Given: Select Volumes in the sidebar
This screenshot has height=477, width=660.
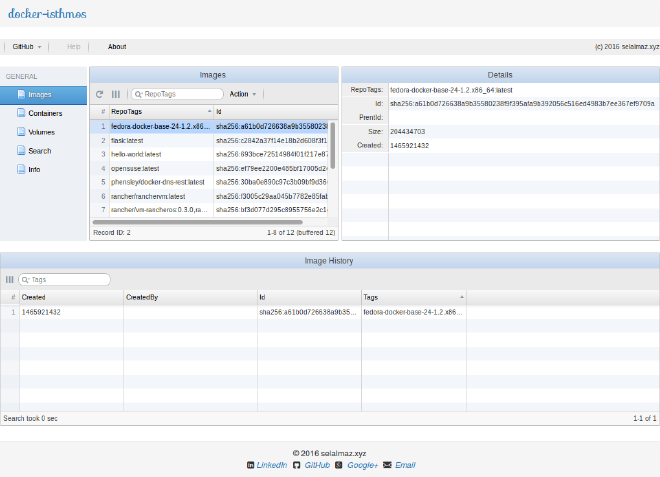Looking at the screenshot, I should tap(43, 132).
